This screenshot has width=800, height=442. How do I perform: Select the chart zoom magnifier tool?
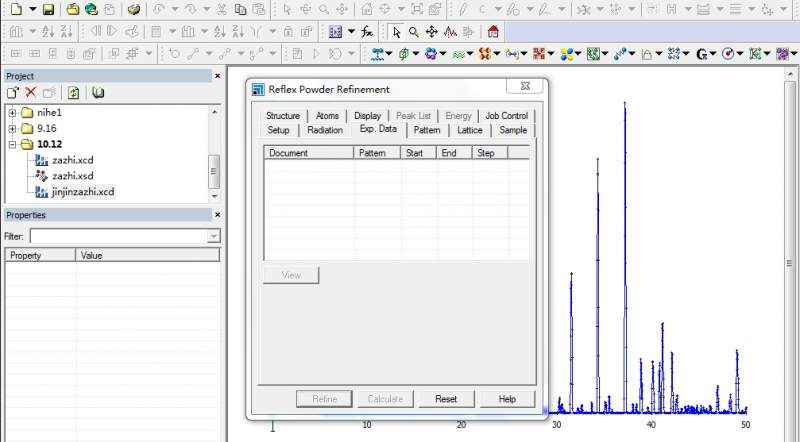point(414,32)
